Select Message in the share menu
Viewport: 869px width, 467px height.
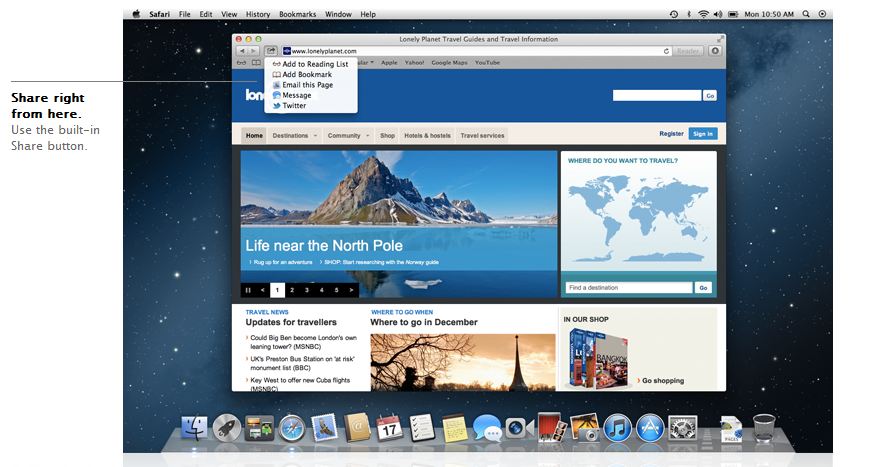[x=292, y=95]
